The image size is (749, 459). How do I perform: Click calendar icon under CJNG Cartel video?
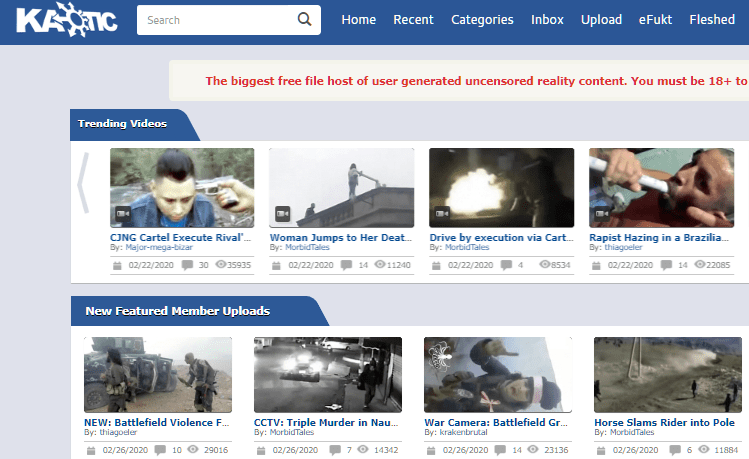click(x=117, y=265)
